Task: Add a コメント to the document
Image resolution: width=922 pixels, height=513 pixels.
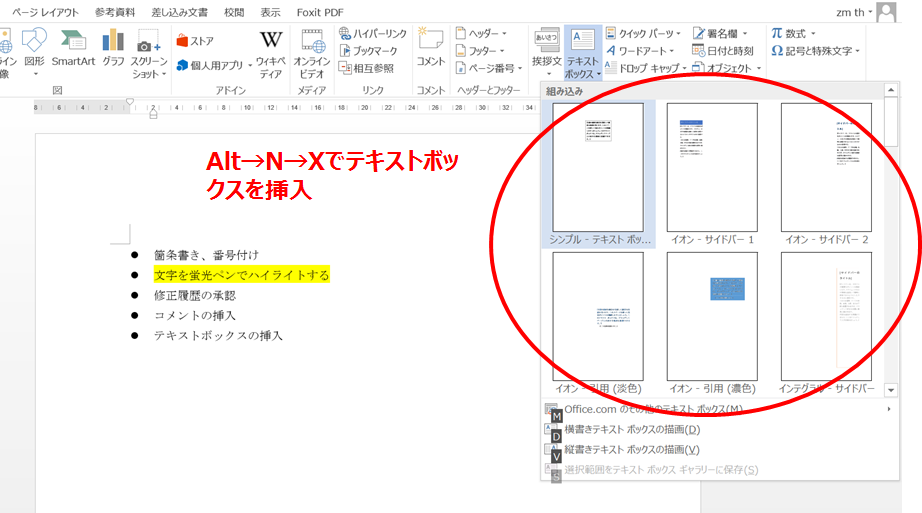Action: [430, 47]
